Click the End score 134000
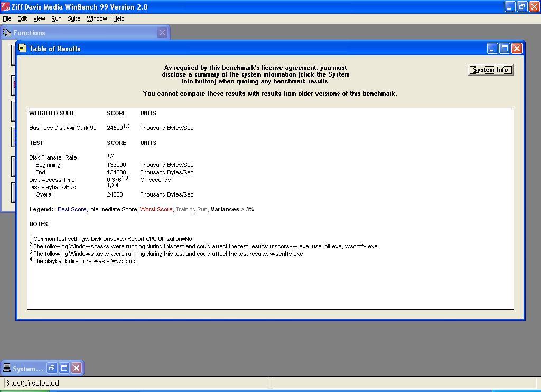Image resolution: width=541 pixels, height=392 pixels. coord(116,172)
